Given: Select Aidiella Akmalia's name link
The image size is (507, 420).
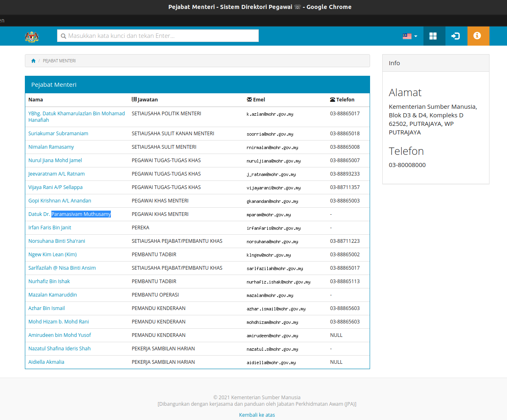Looking at the screenshot, I should tap(46, 362).
